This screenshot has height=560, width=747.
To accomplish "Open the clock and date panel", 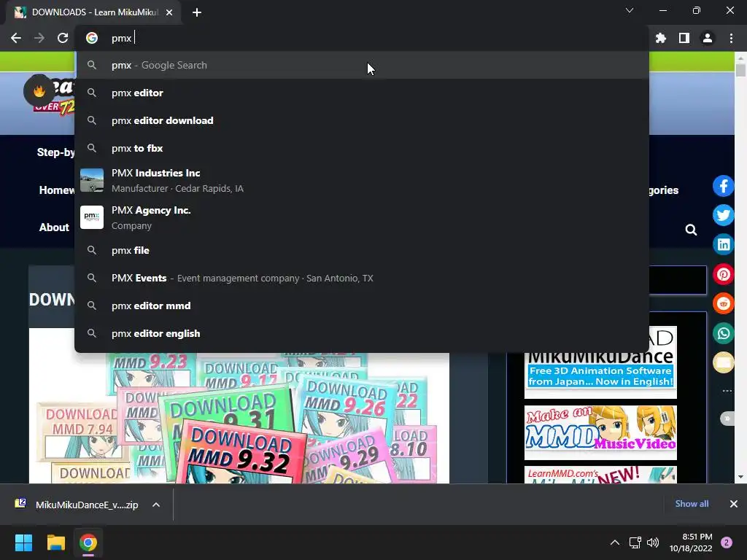I will point(691,542).
